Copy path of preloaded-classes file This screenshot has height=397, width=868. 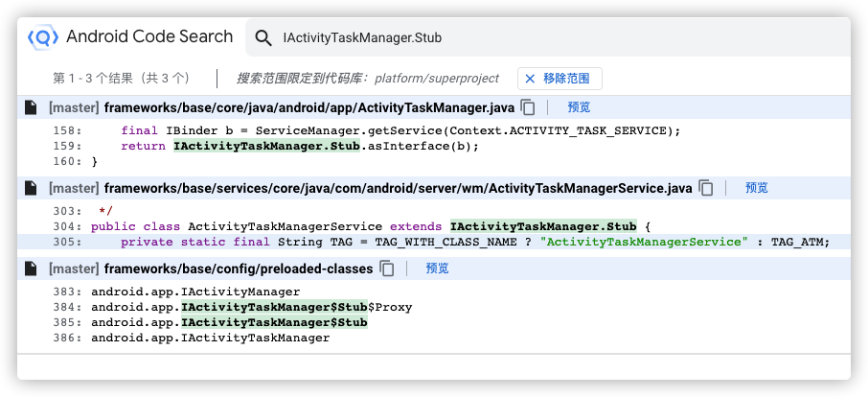tap(387, 269)
